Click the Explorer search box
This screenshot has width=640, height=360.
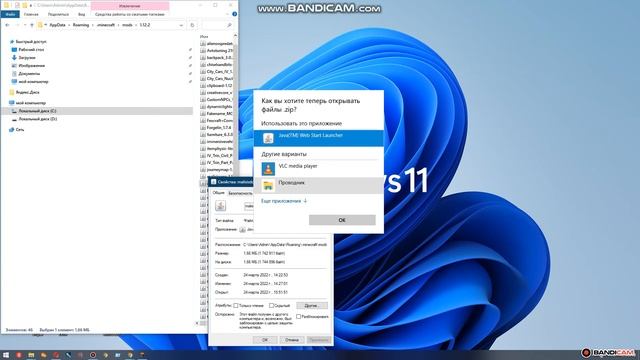217,25
